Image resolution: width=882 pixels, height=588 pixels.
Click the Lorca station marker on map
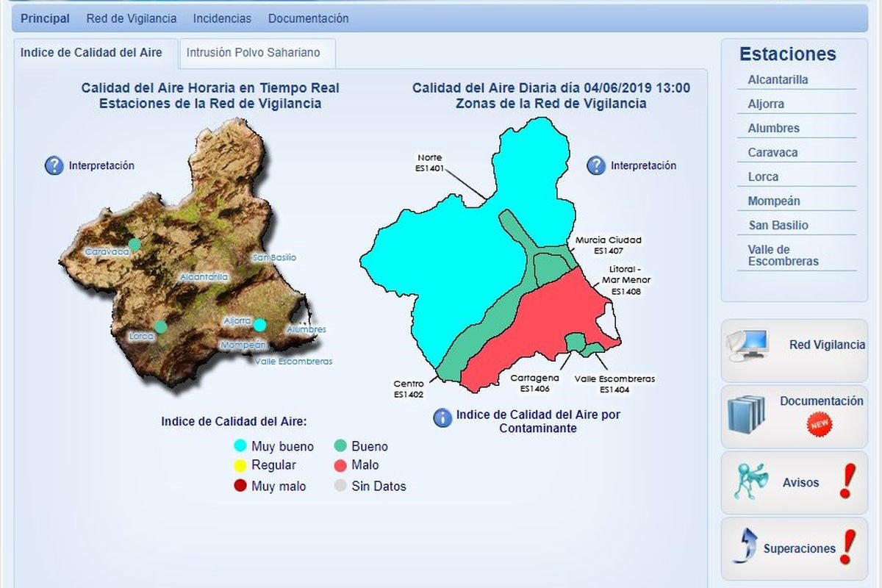click(160, 326)
